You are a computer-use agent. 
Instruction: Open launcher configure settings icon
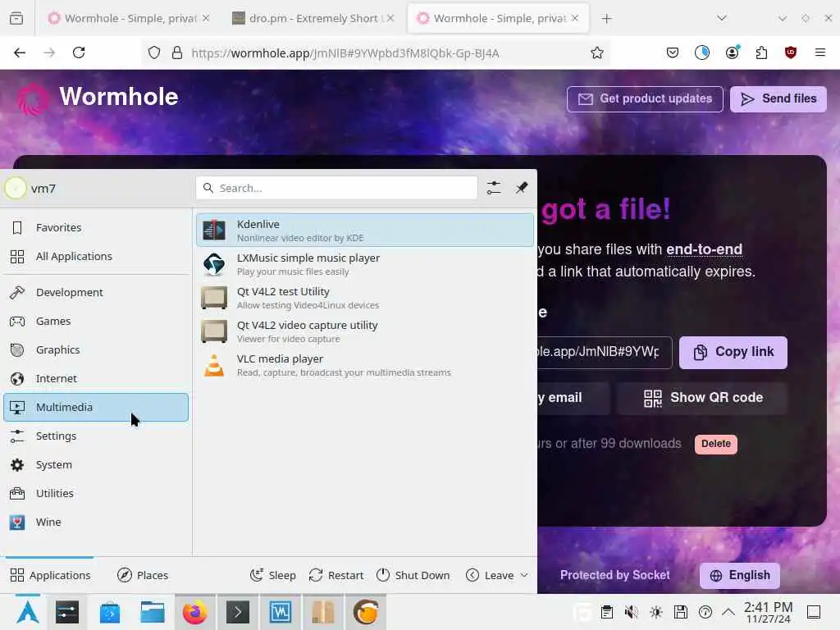click(x=493, y=188)
